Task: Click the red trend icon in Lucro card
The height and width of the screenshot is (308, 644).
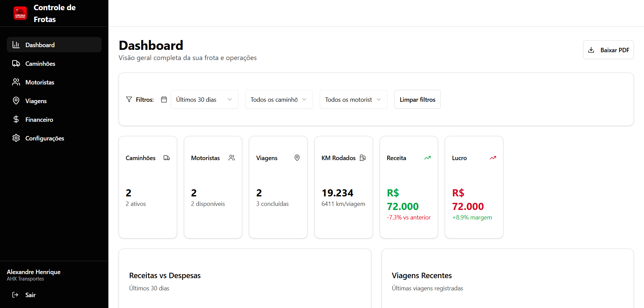Action: 493,158
